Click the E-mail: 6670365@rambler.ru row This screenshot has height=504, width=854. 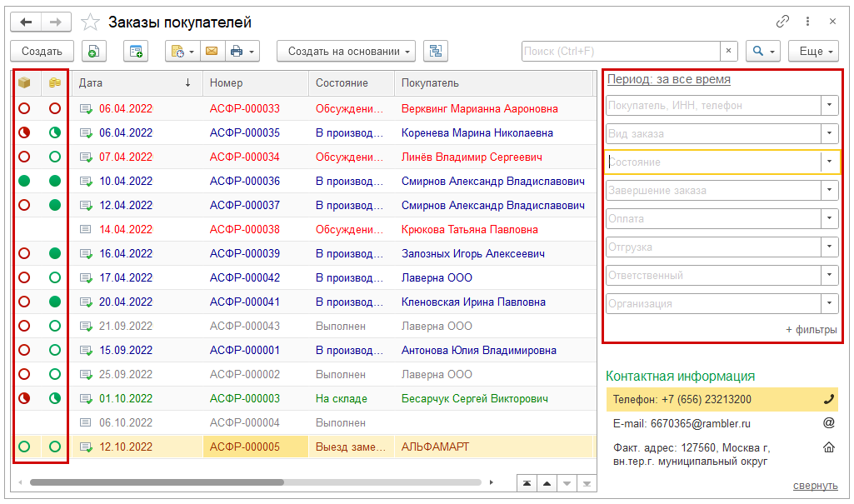[722, 423]
